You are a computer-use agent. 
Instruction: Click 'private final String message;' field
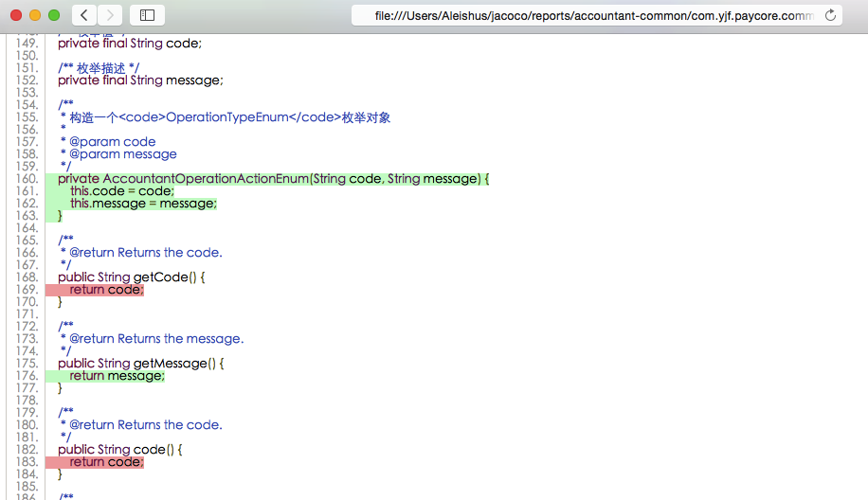click(140, 80)
